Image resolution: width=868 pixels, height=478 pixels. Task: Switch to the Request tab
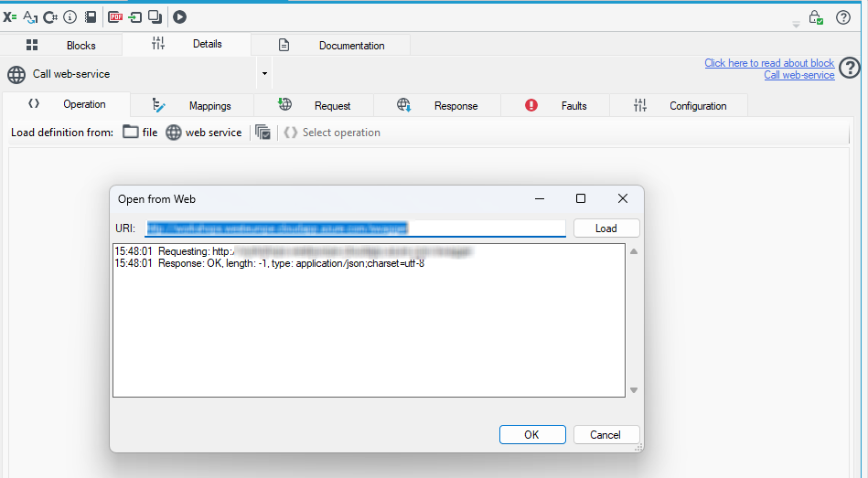click(x=314, y=106)
